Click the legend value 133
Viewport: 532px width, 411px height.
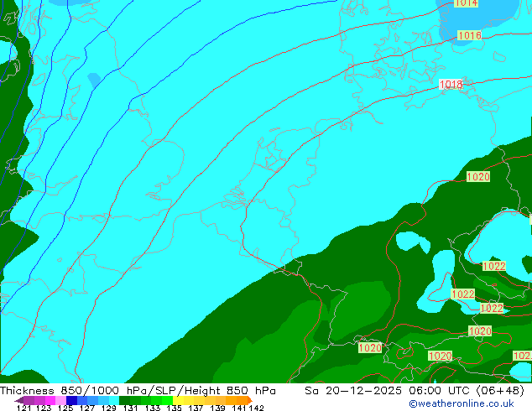click(153, 408)
